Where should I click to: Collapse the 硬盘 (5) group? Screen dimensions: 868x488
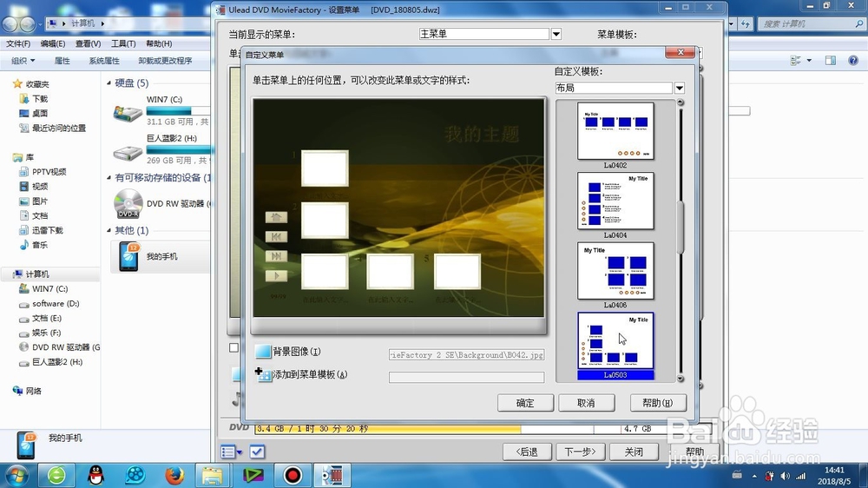coord(109,83)
